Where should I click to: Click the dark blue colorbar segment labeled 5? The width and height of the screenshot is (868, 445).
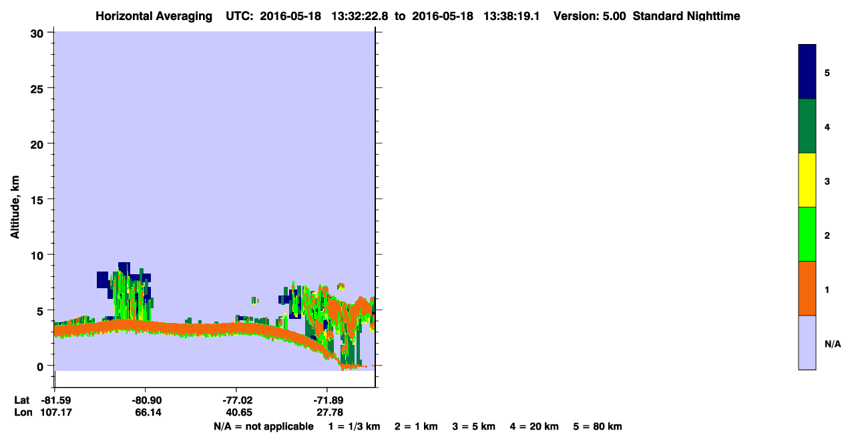[x=807, y=72]
